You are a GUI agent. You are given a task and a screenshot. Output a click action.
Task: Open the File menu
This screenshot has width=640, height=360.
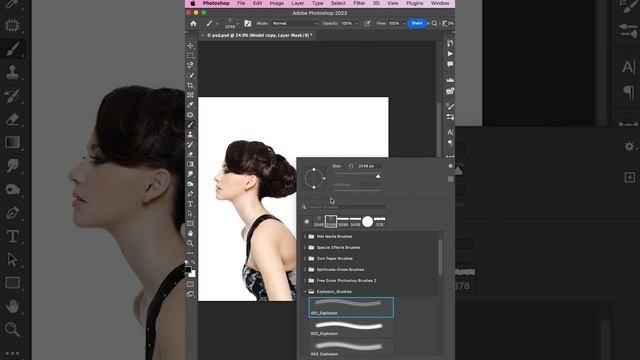241,3
